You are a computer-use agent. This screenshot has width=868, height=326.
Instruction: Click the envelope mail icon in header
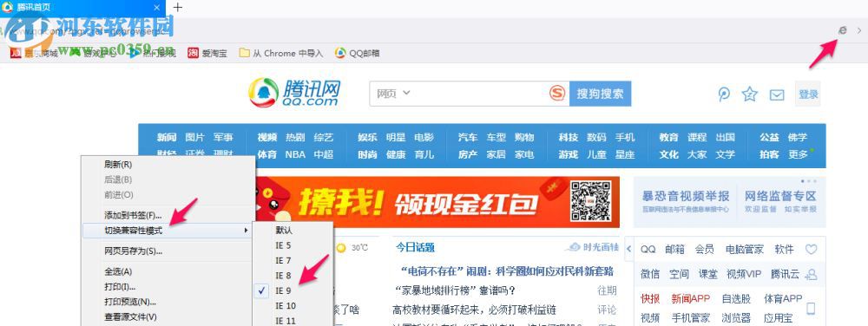(777, 95)
